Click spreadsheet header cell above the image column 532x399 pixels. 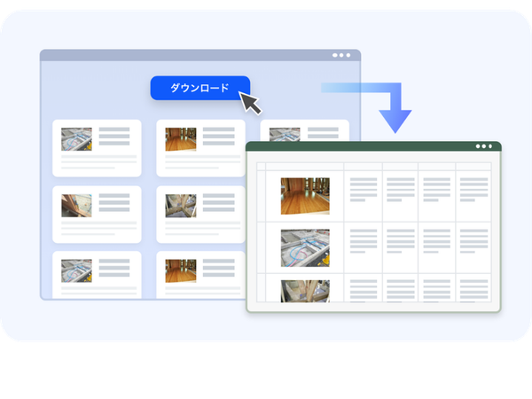[305, 166]
